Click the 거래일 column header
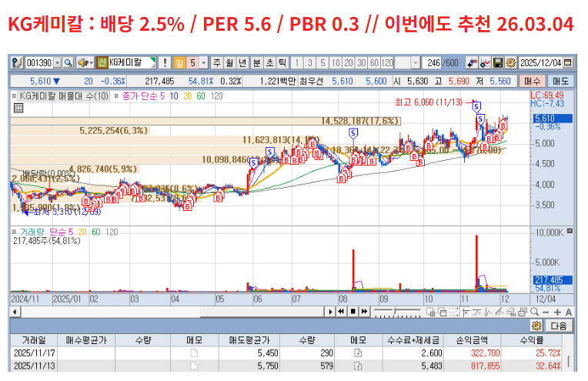This screenshot has height=381, width=588. (x=34, y=340)
